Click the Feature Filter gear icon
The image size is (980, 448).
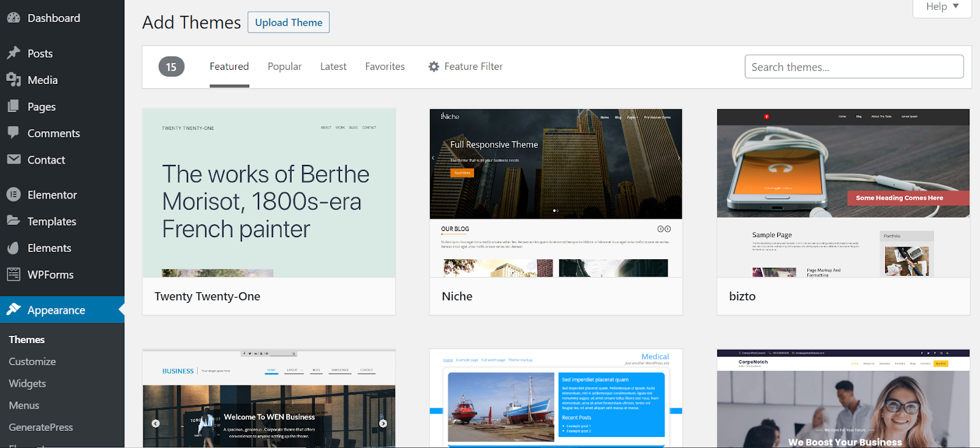(434, 66)
